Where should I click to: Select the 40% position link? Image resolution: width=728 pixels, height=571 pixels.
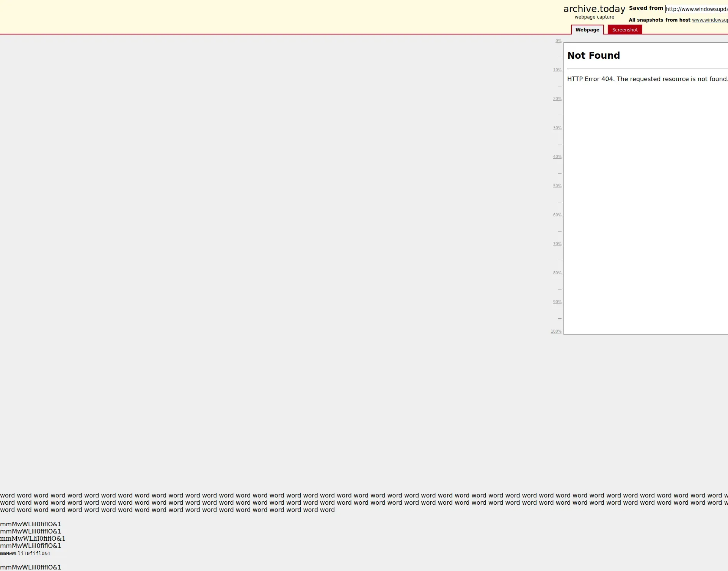[x=557, y=157]
